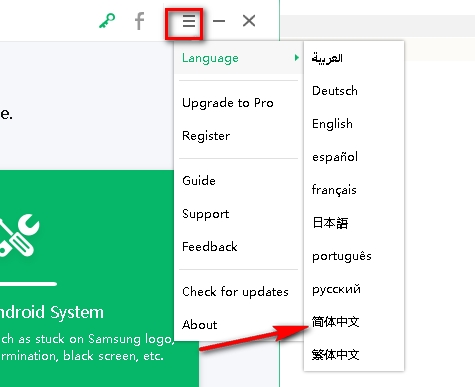The width and height of the screenshot is (475, 387).
Task: Expand the Language submenu arrow
Action: click(296, 58)
